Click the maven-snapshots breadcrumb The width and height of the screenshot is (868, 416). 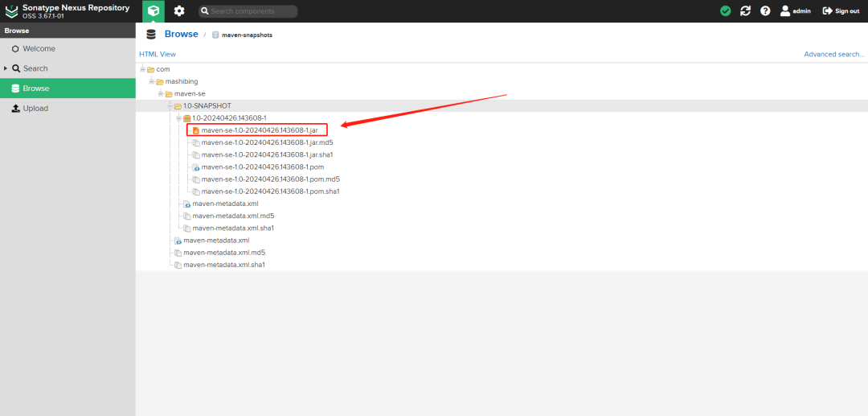247,35
